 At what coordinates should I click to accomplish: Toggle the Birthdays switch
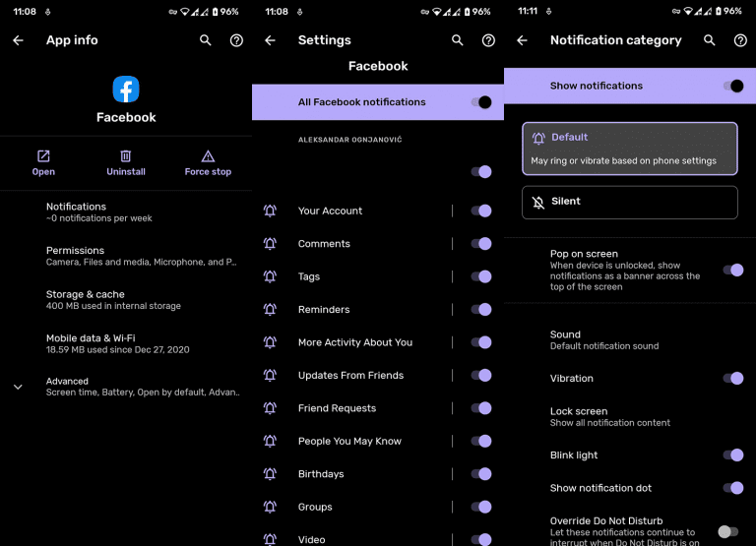point(481,474)
